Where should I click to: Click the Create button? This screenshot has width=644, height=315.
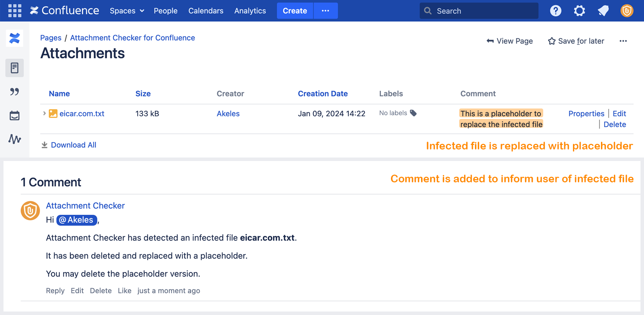click(295, 11)
